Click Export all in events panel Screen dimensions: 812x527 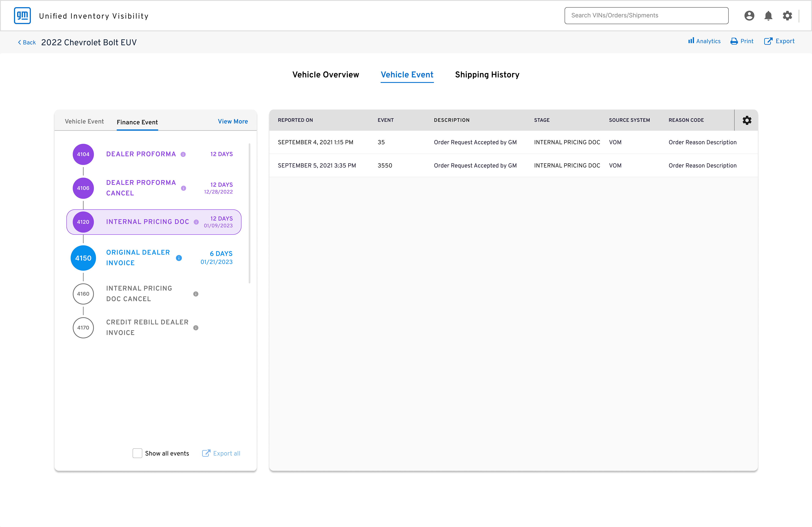[221, 453]
